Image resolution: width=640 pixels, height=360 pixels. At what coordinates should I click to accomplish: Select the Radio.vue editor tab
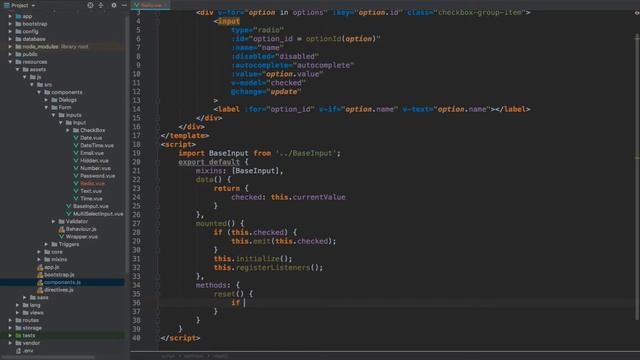151,5
